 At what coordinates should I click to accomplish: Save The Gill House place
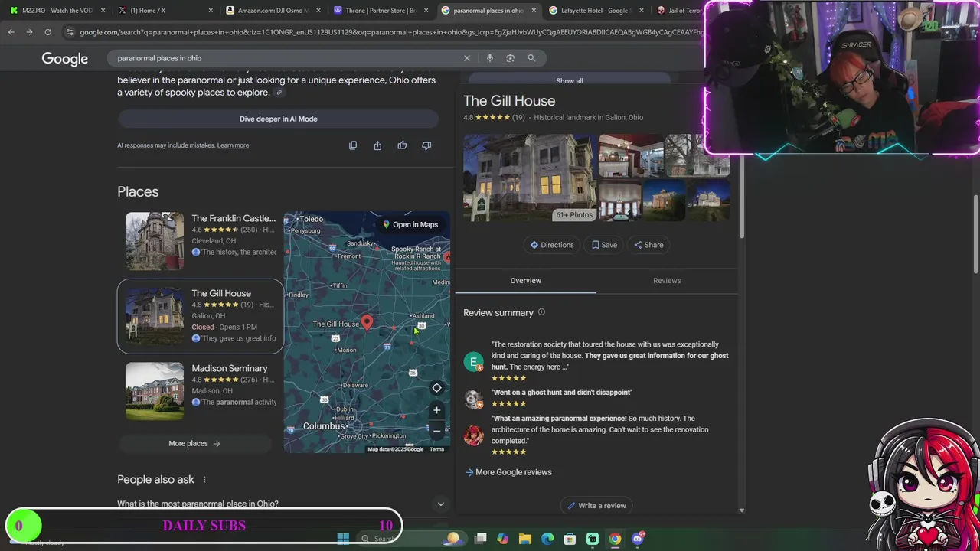pos(604,245)
